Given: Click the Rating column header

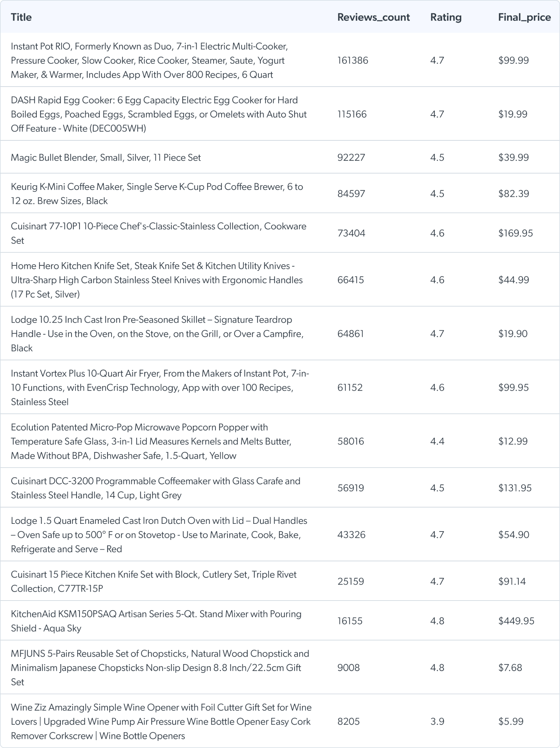Looking at the screenshot, I should click(x=446, y=17).
